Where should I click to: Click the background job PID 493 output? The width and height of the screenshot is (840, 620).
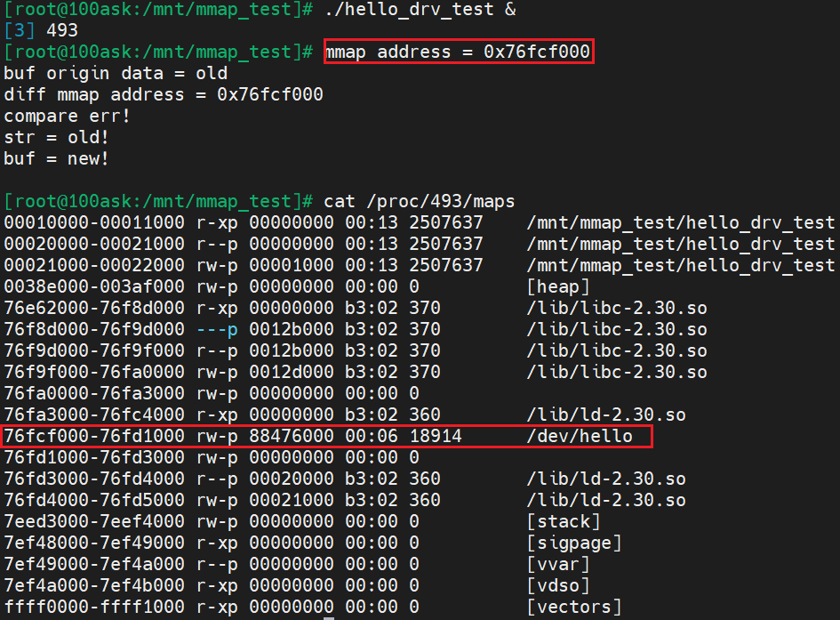[x=57, y=30]
